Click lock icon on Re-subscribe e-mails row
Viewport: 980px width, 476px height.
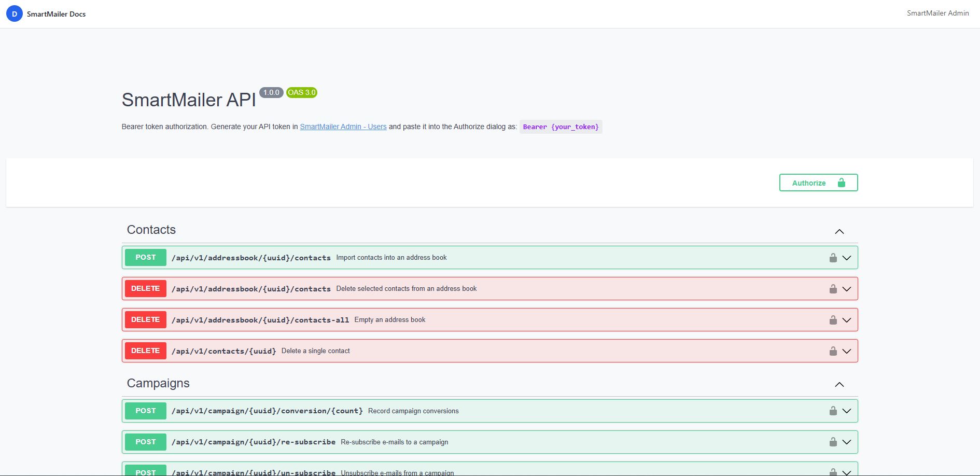tap(833, 442)
